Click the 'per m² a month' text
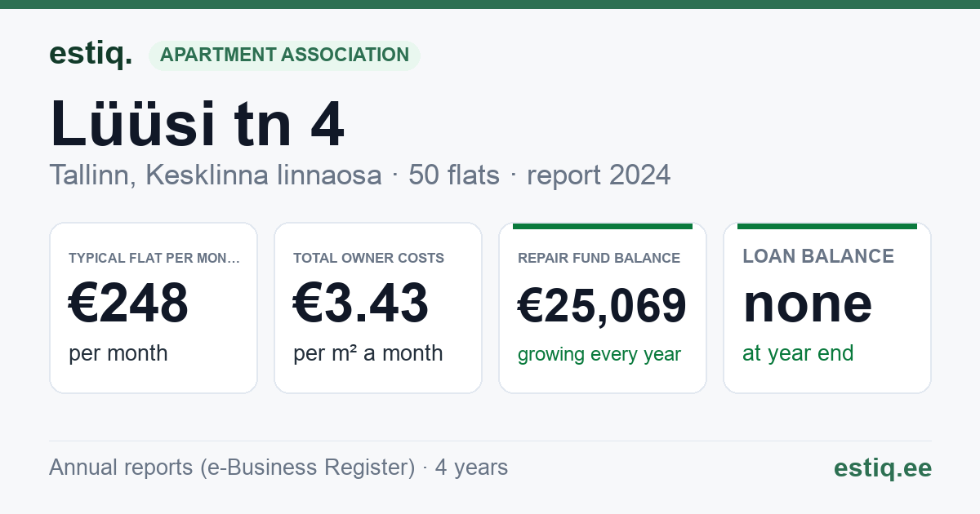Screen dimensions: 980x514 367,353
